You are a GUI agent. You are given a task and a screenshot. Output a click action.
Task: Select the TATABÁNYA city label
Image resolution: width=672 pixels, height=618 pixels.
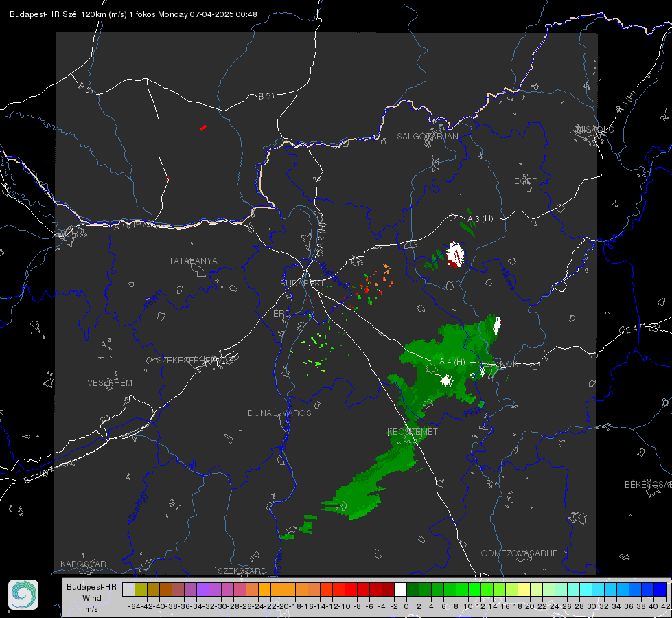(193, 261)
